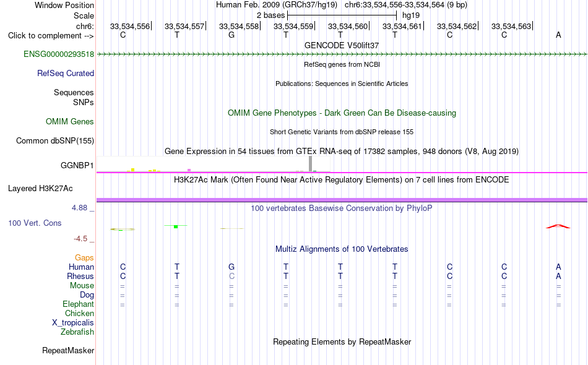
Task: Click the GTEx Gene Expression track title
Action: point(342,152)
